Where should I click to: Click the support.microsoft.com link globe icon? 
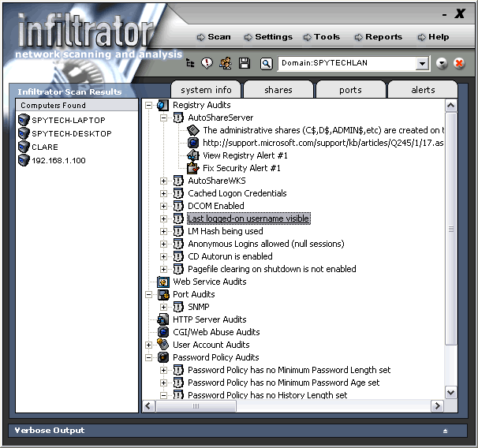tap(193, 143)
